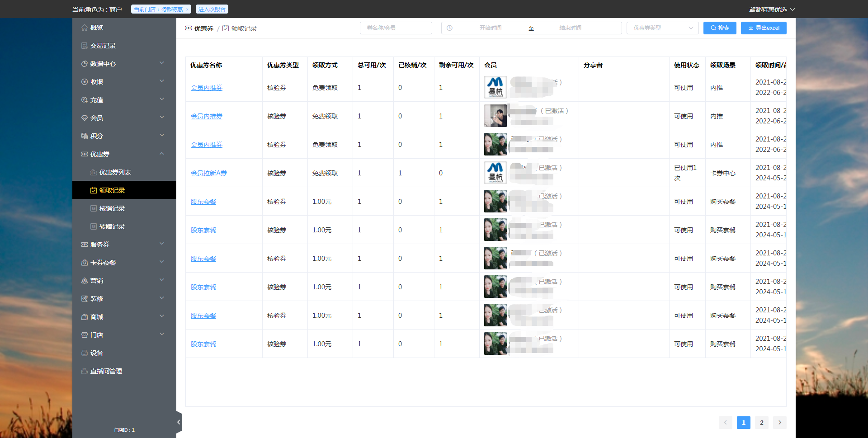Click the 充值 icon in sidebar
This screenshot has height=438, width=868.
point(85,100)
